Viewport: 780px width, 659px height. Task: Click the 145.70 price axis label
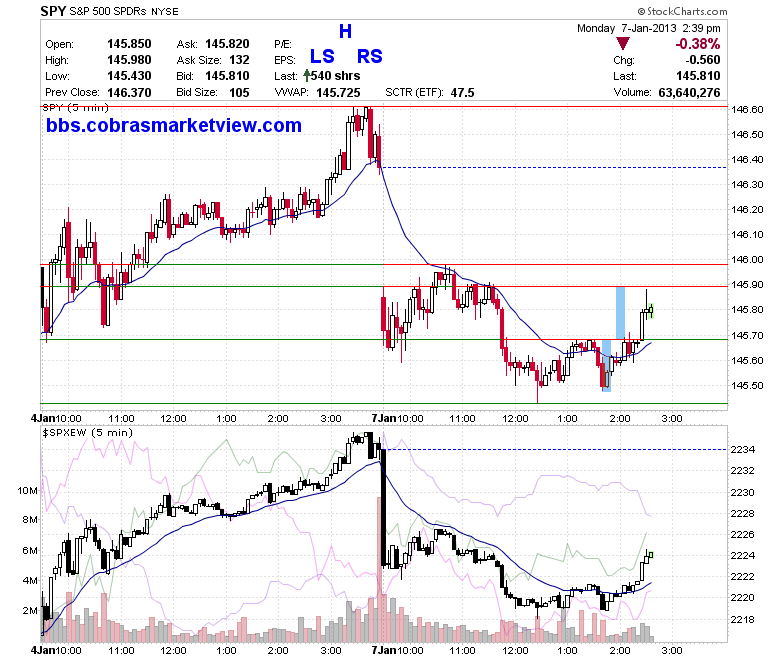(747, 335)
